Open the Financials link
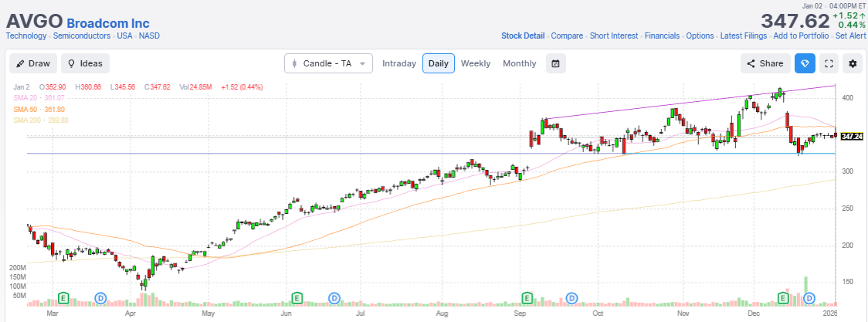This screenshot has height=322, width=868. pyautogui.click(x=662, y=36)
